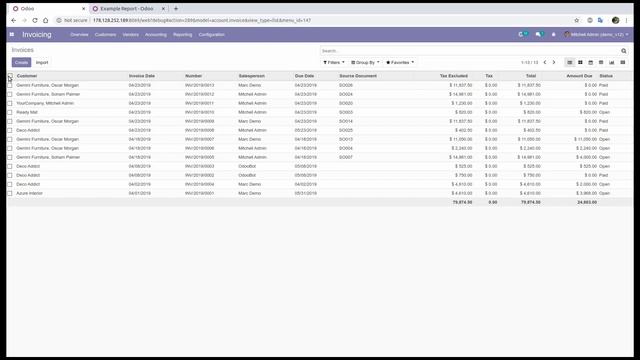
Task: Sort by Invoice Date column header
Action: (x=142, y=76)
